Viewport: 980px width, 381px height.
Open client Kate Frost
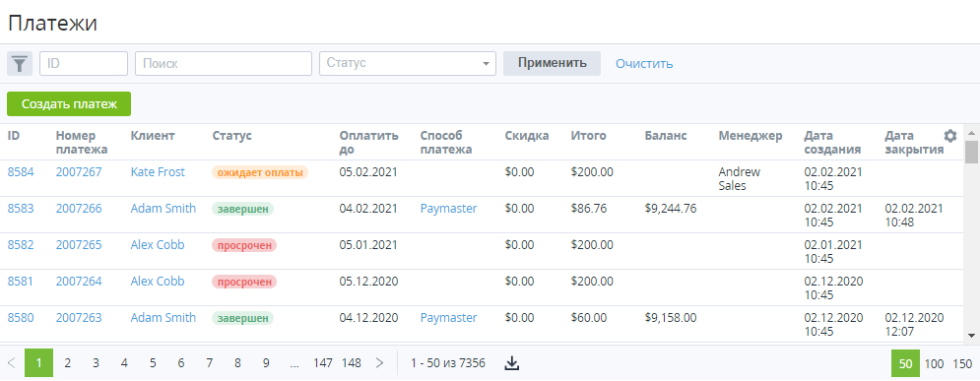tap(158, 172)
